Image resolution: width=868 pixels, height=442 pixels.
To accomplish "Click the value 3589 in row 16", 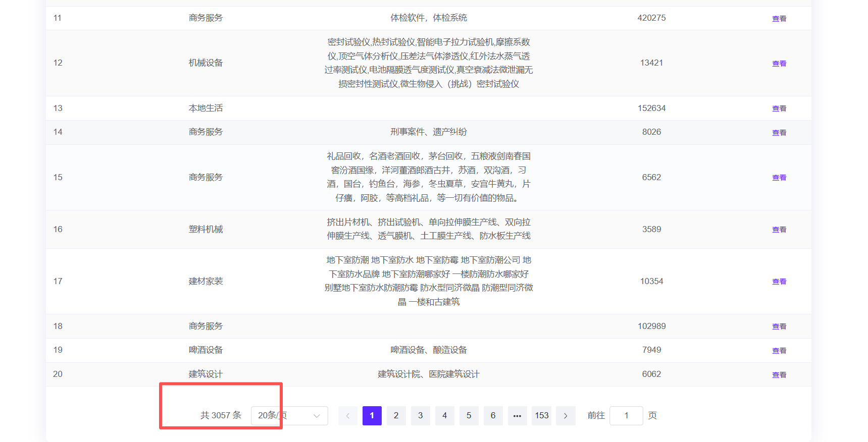I will (x=651, y=229).
